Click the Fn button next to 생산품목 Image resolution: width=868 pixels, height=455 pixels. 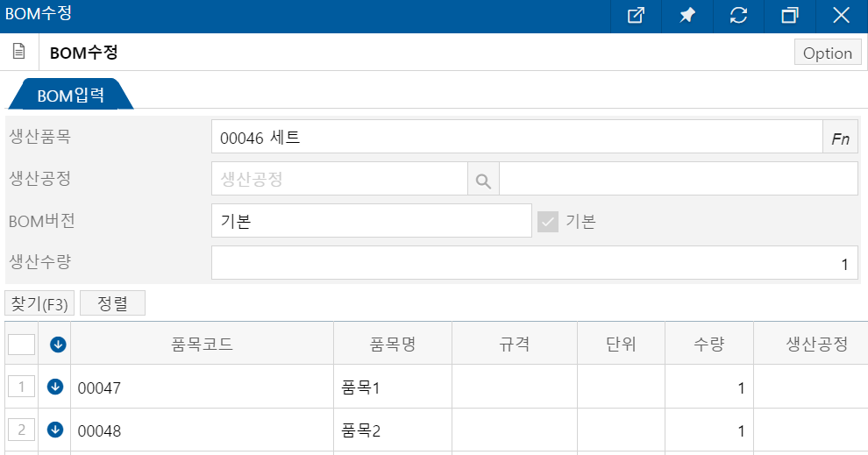(x=840, y=137)
